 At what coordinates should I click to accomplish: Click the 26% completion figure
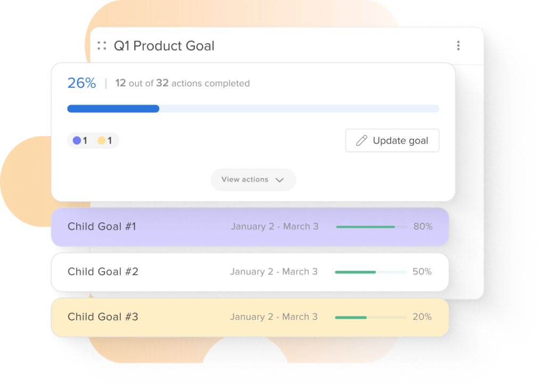81,83
